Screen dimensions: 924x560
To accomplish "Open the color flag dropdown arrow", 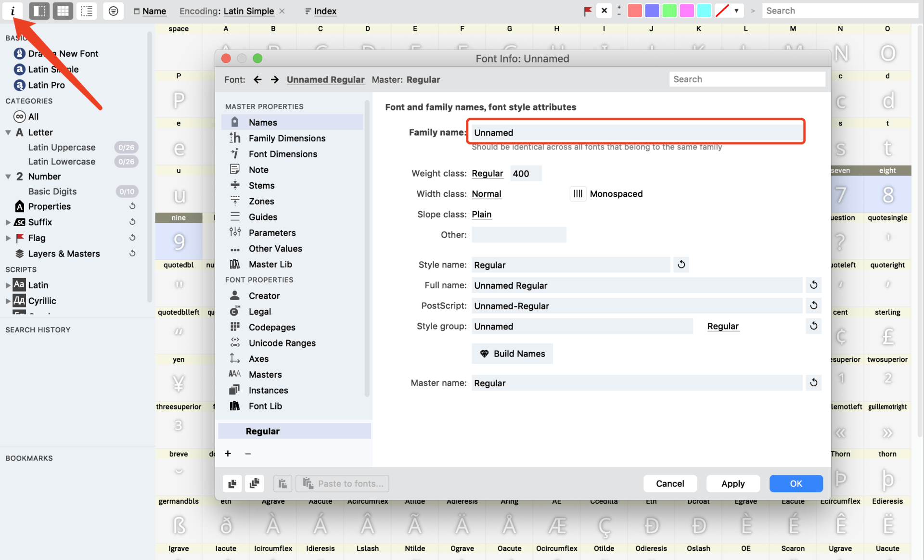I will click(736, 11).
